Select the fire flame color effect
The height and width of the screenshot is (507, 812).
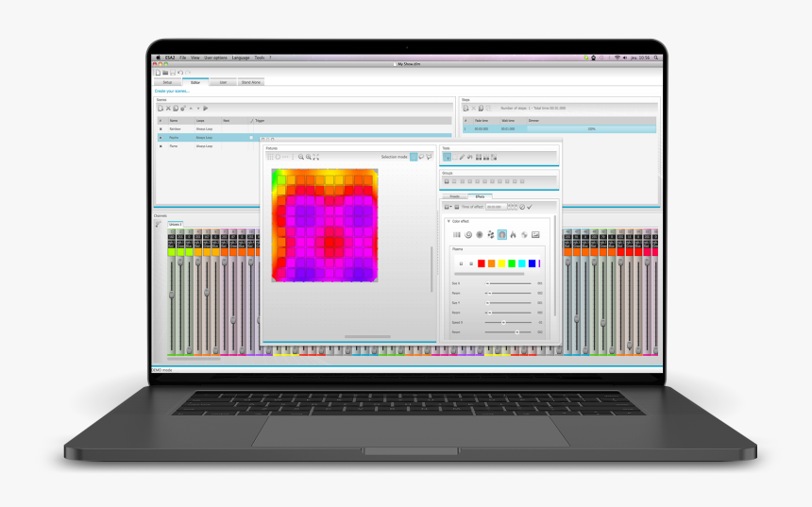point(514,235)
